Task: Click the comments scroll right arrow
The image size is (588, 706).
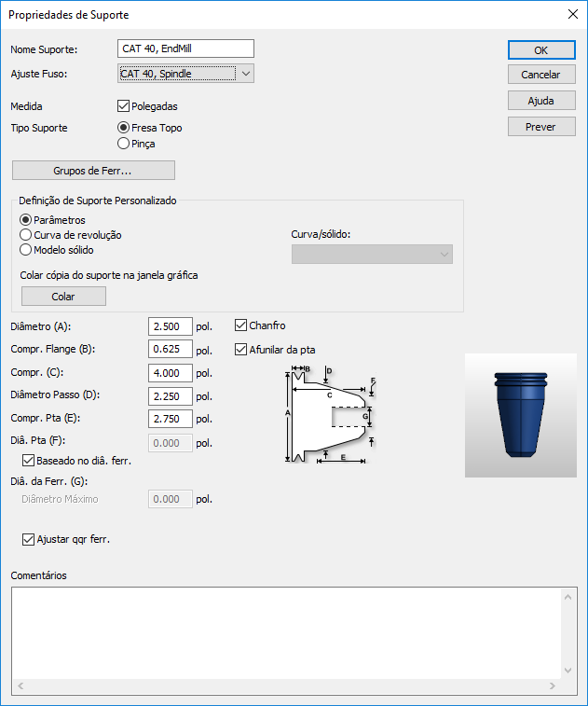Action: pyautogui.click(x=553, y=685)
